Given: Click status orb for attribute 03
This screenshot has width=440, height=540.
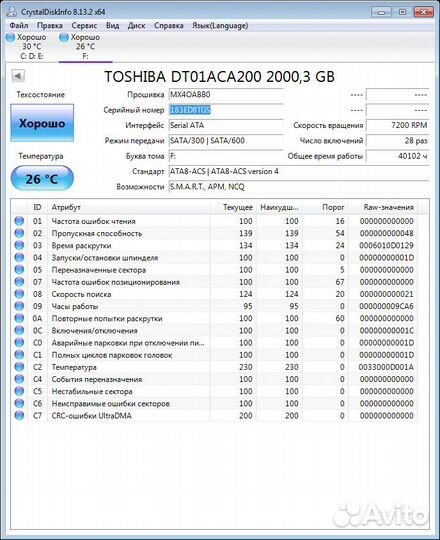Looking at the screenshot, I should (19, 245).
